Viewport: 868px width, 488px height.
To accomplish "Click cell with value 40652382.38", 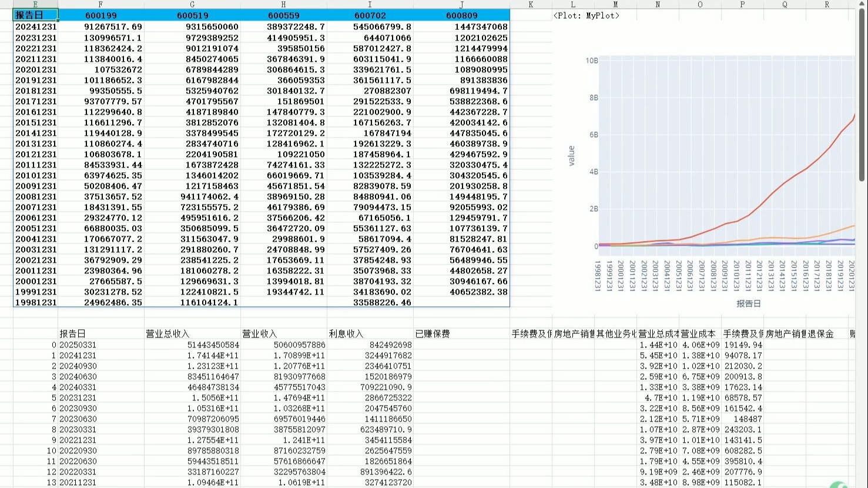I will 461,292.
